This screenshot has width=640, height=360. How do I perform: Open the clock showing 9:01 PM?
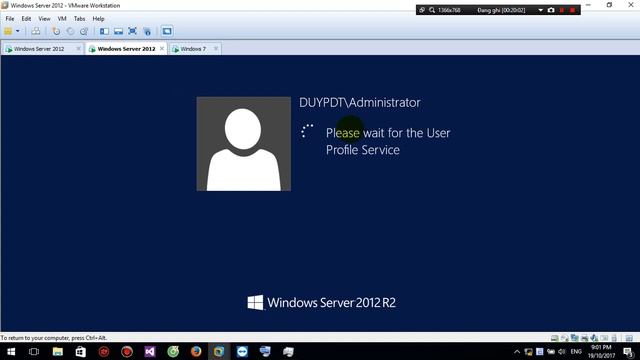[x=601, y=351]
